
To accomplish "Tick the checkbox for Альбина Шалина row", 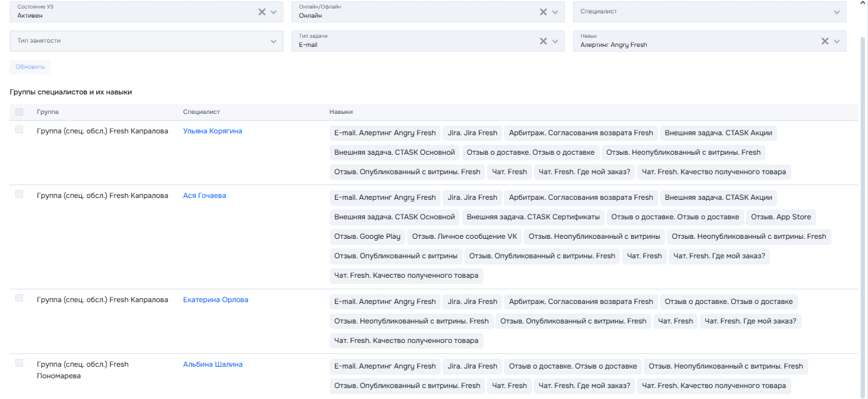I will [x=20, y=363].
